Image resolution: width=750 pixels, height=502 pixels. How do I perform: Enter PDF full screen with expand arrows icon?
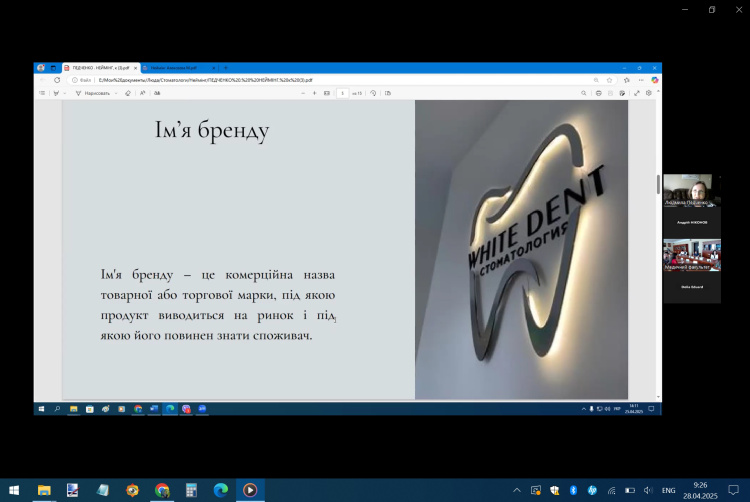(637, 93)
